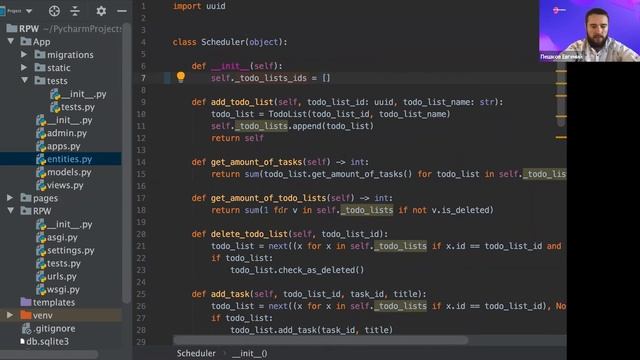Click line number 7 in the gutter

tap(143, 78)
